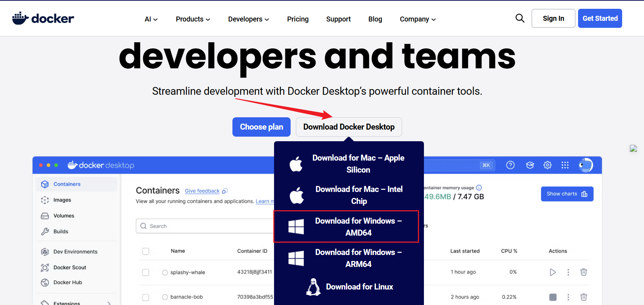Click the Get Started button
Screen dimensions: 644x305
(x=600, y=18)
